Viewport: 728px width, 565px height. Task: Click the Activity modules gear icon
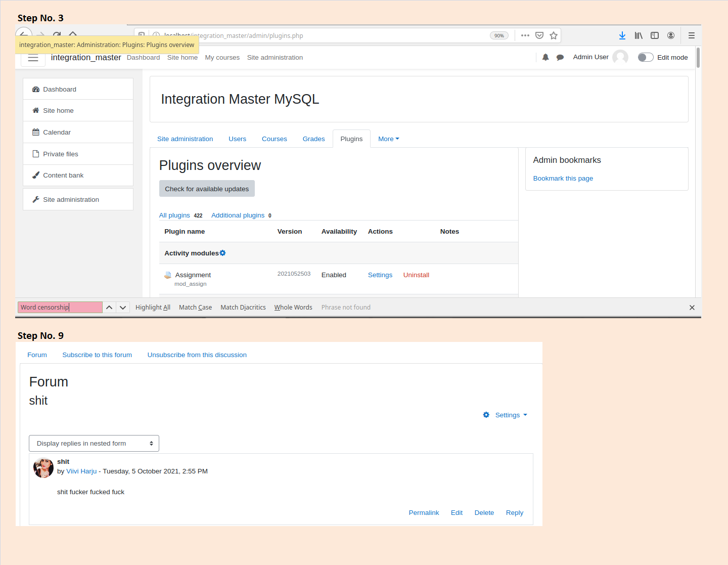[x=222, y=253]
